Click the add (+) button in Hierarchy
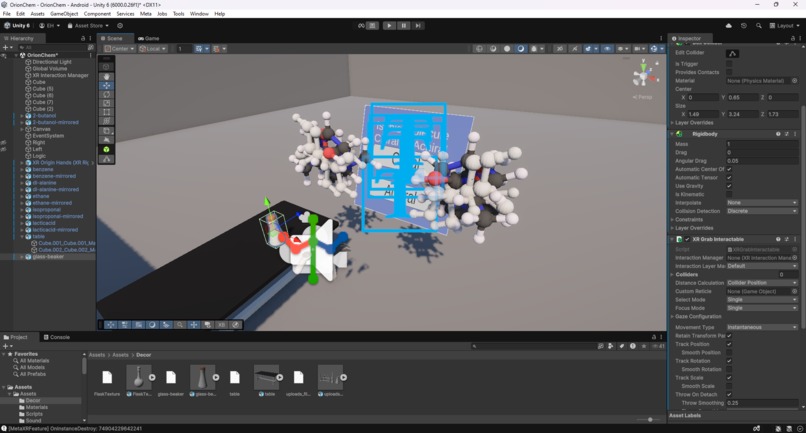 point(5,47)
